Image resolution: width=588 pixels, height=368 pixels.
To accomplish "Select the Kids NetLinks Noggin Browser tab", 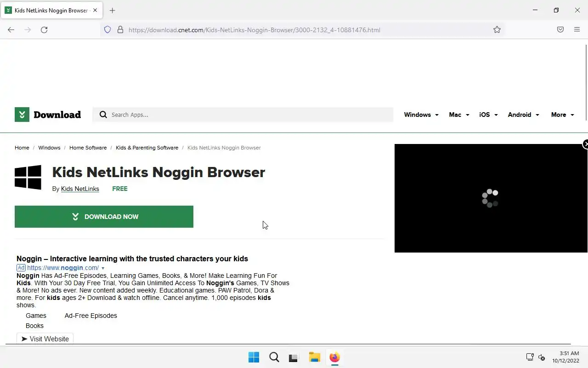I will pos(51,10).
